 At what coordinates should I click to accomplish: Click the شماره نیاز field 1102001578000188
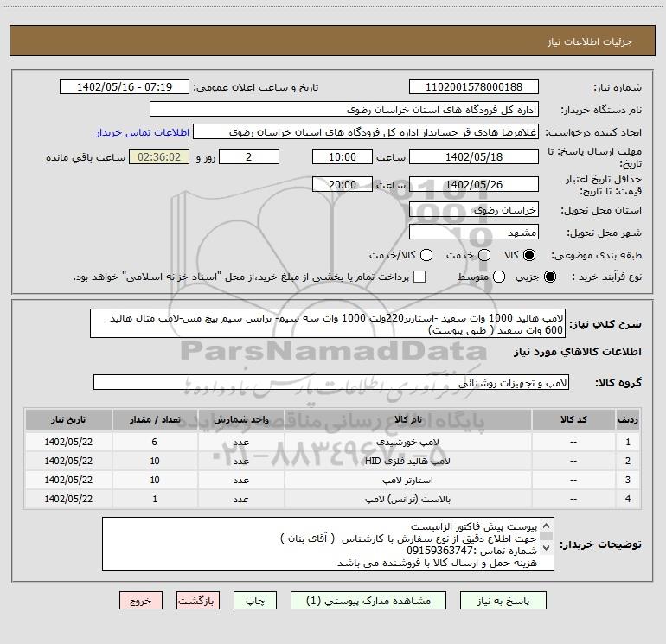(474, 87)
